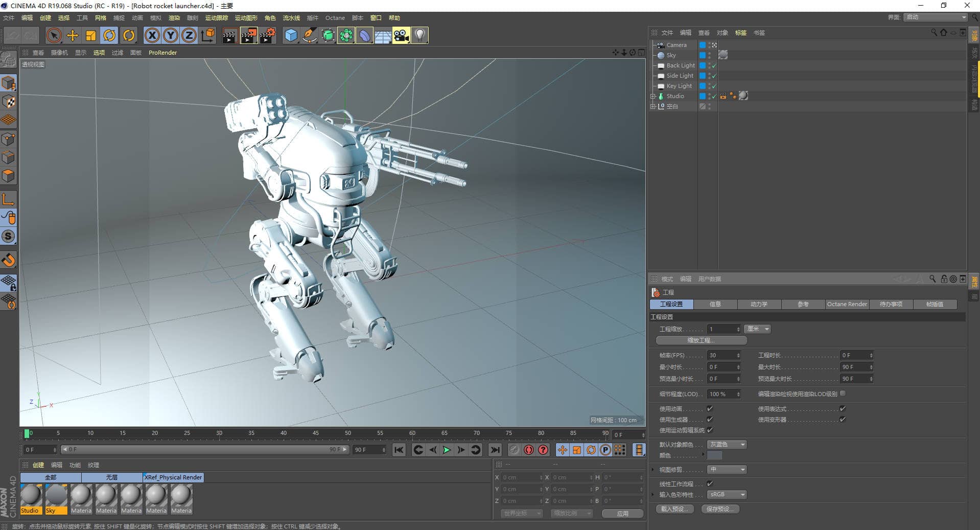Click the timeline preview range slider
The height and width of the screenshot is (530, 980).
(x=204, y=450)
